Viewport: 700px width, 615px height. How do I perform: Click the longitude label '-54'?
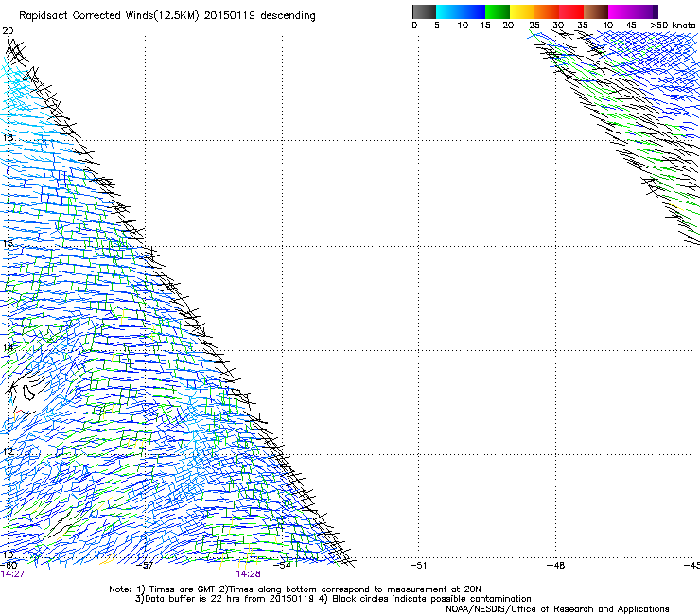click(282, 565)
